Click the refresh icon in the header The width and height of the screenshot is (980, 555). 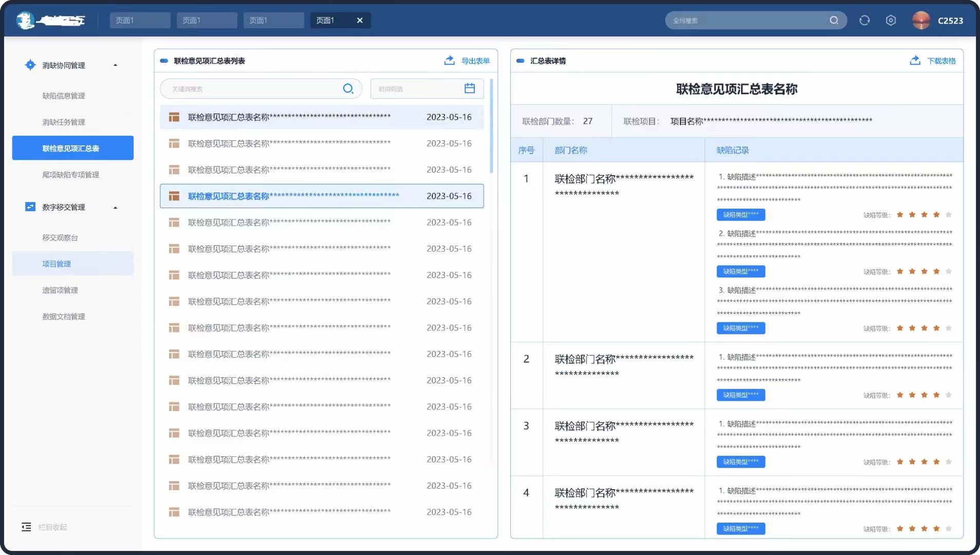864,20
